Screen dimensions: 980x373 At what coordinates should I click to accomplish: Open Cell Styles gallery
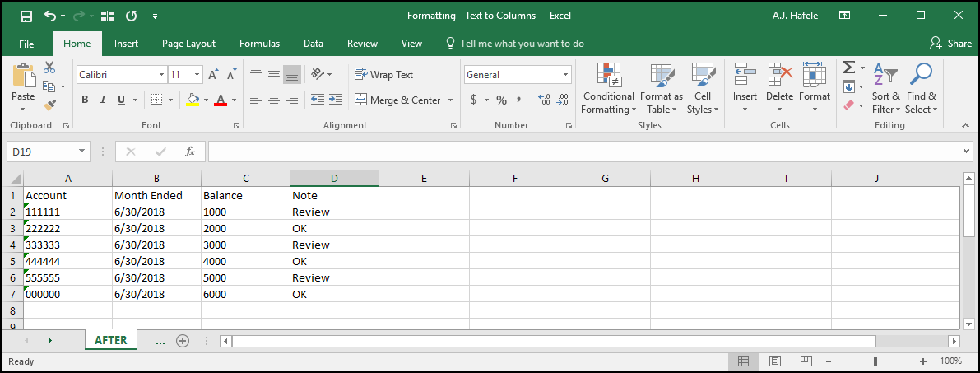pyautogui.click(x=704, y=88)
